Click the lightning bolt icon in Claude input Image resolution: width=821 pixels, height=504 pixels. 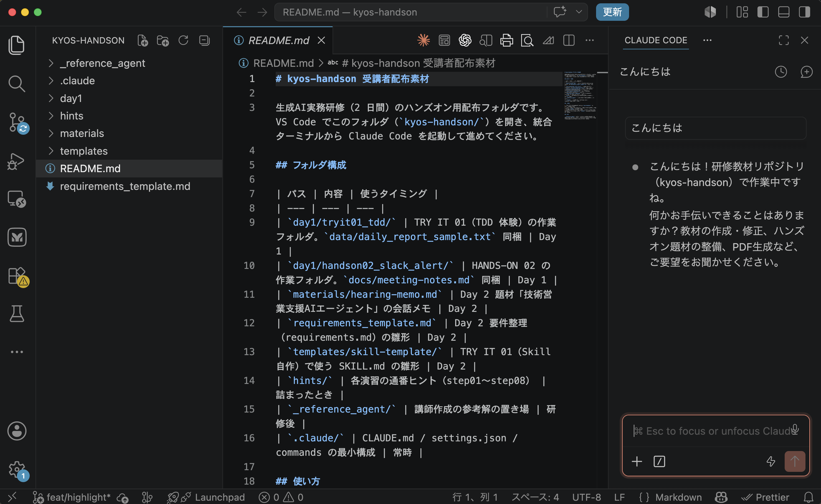(771, 461)
